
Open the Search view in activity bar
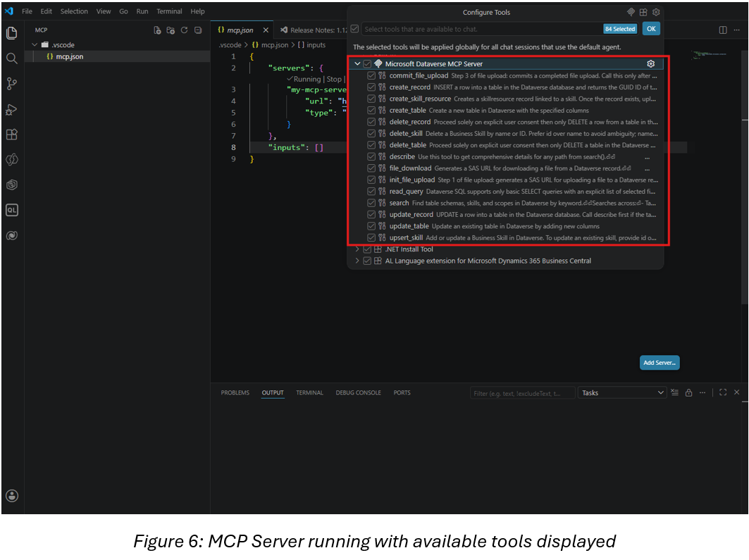click(x=11, y=58)
